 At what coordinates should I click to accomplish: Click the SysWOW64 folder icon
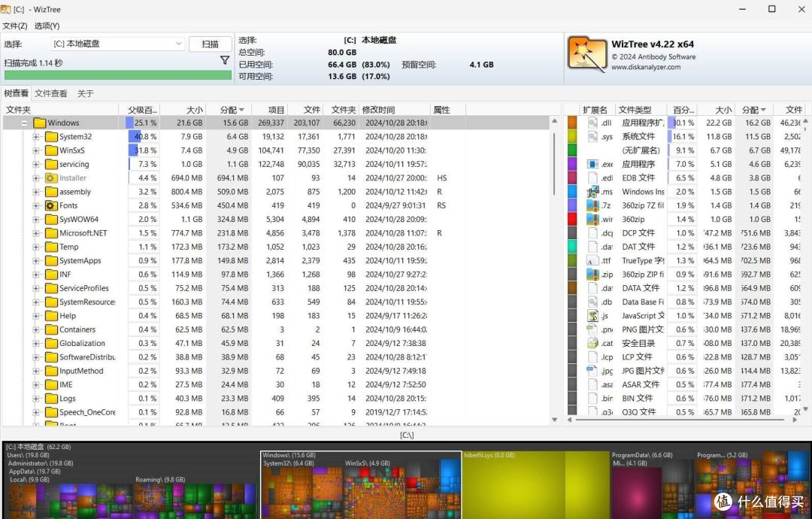51,219
